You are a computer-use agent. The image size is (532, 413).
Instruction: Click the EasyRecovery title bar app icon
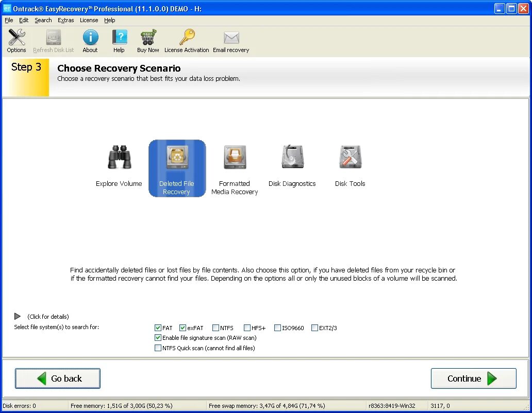[7, 8]
